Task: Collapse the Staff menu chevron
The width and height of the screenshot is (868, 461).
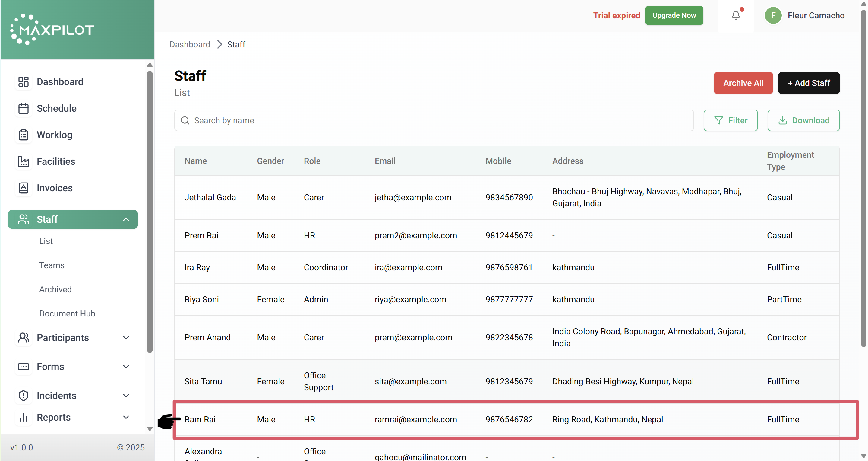Action: 126,220
